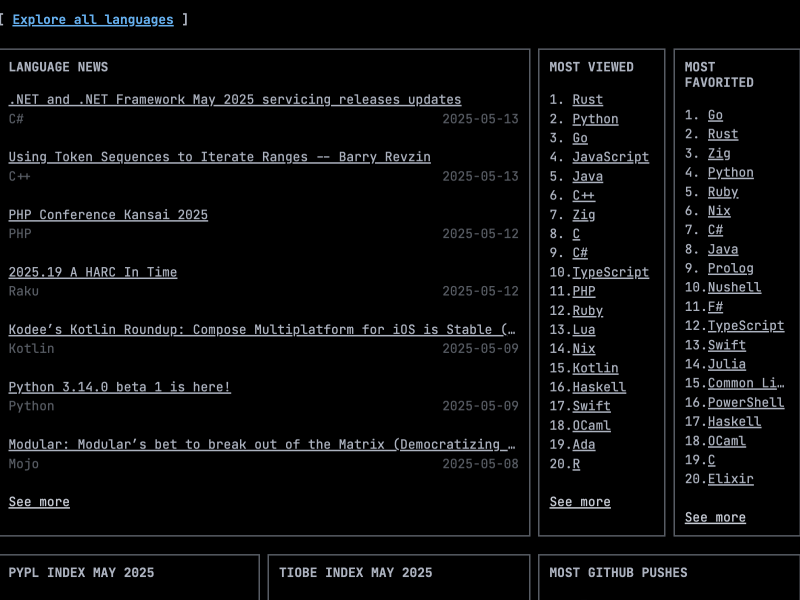Open C++ in Most Viewed list
Image resolution: width=800 pixels, height=600 pixels.
tap(584, 195)
